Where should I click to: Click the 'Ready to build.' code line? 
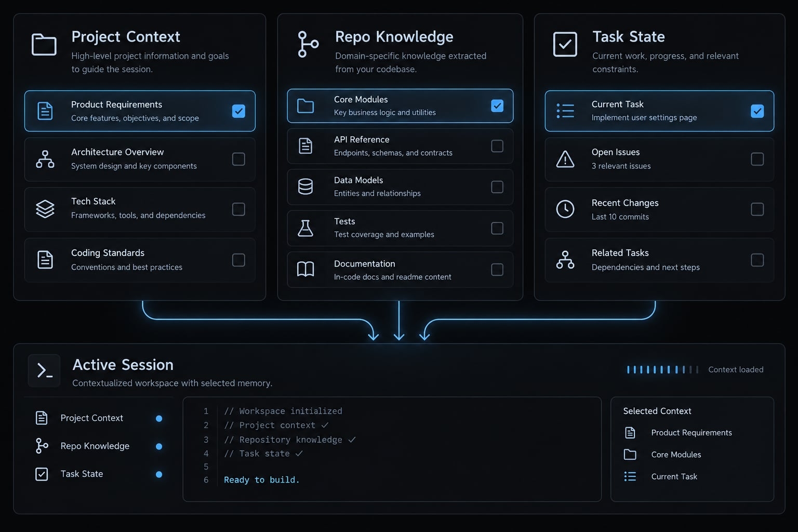click(261, 480)
